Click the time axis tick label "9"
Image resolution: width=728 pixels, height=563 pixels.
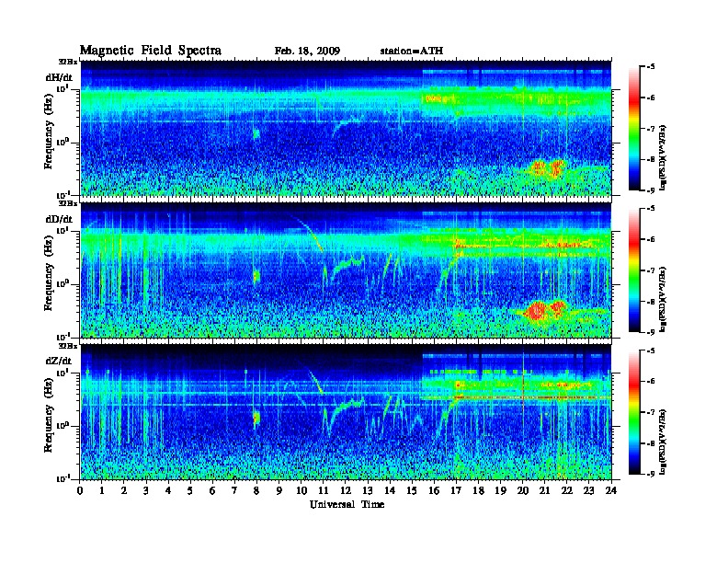click(x=279, y=490)
